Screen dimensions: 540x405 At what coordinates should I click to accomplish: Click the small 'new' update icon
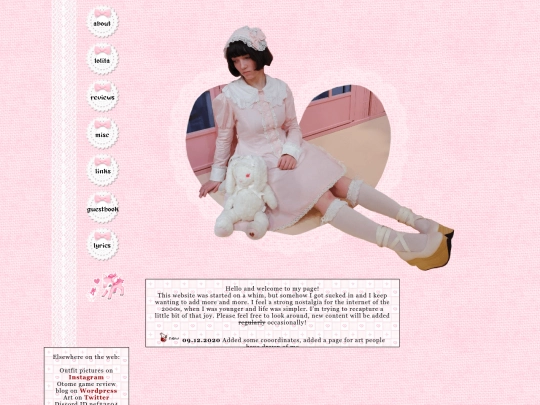tap(169, 338)
